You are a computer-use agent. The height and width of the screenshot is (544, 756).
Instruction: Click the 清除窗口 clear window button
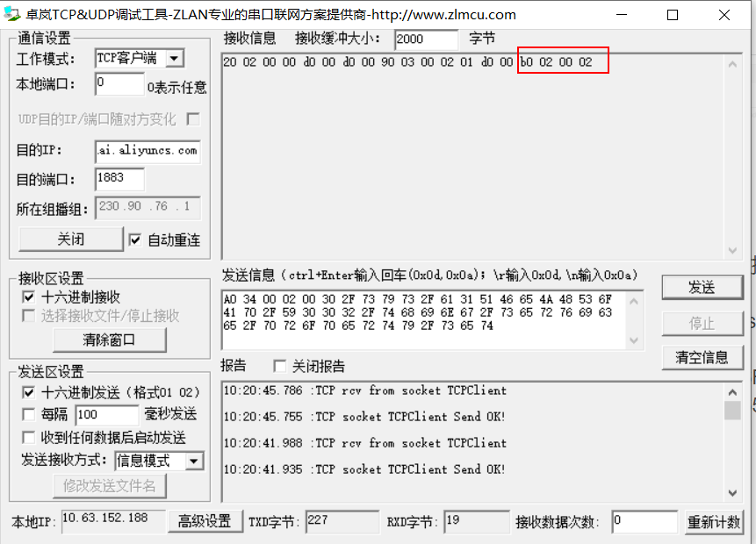[109, 340]
